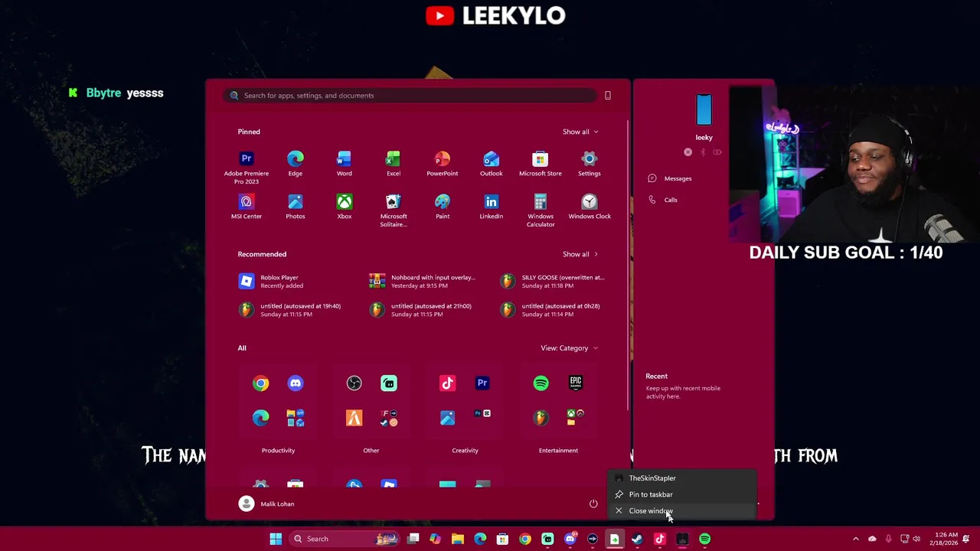
Task: Launch OBS Studio in Other category
Action: pyautogui.click(x=354, y=383)
